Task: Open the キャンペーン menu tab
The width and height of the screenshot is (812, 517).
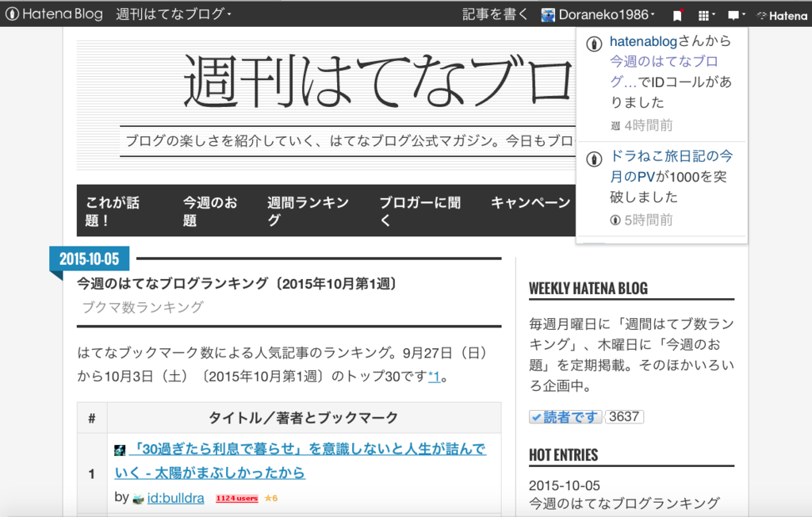Action: tap(530, 202)
